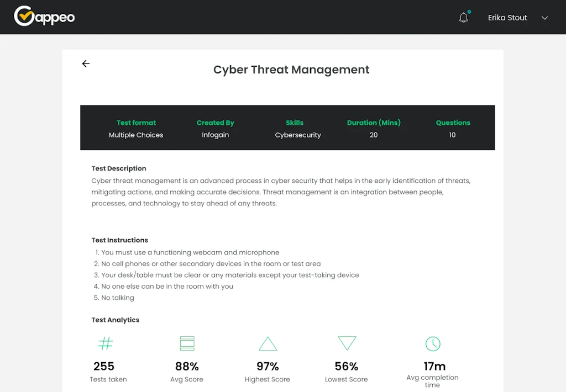Select the Skills column header
The height and width of the screenshot is (392, 566).
pos(295,123)
